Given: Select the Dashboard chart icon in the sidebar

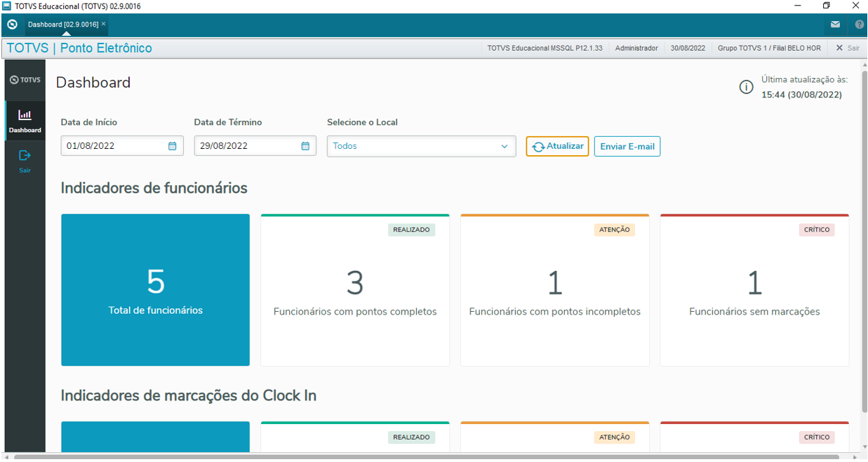Looking at the screenshot, I should click(25, 116).
